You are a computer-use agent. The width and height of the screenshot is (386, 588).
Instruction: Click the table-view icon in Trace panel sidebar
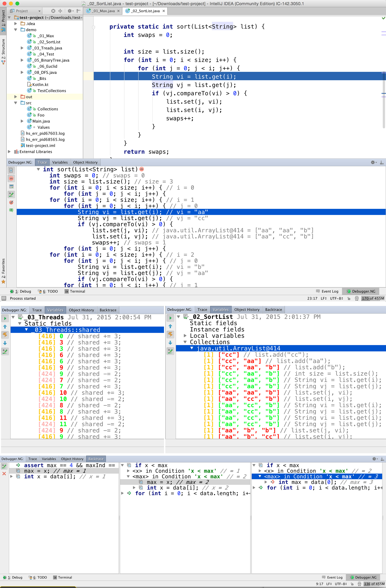(11, 187)
